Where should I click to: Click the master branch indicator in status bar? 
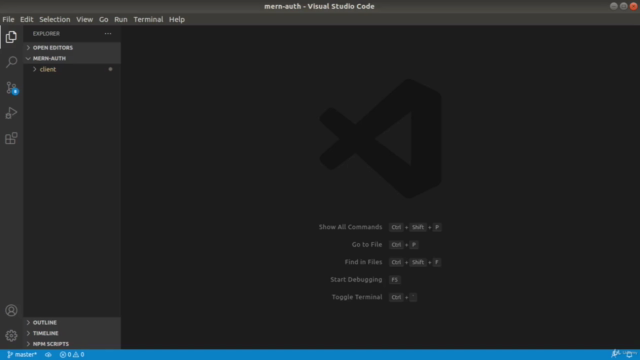(x=22, y=355)
